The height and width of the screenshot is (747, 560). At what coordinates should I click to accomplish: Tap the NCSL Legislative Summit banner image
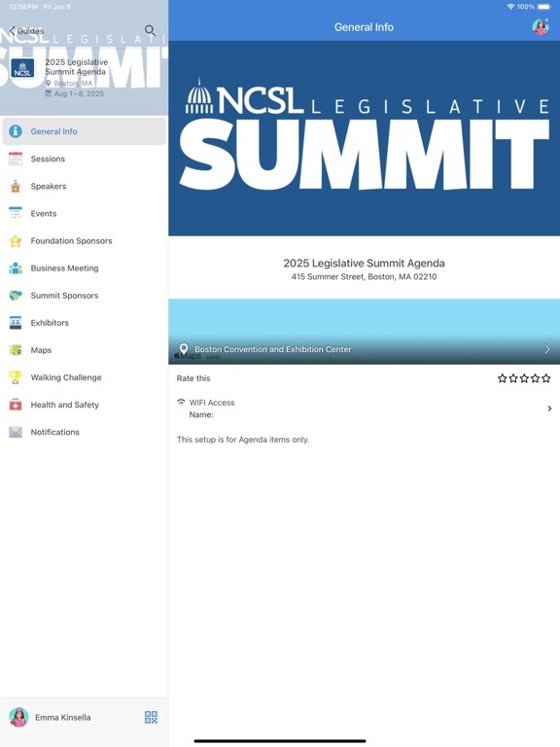tap(364, 138)
